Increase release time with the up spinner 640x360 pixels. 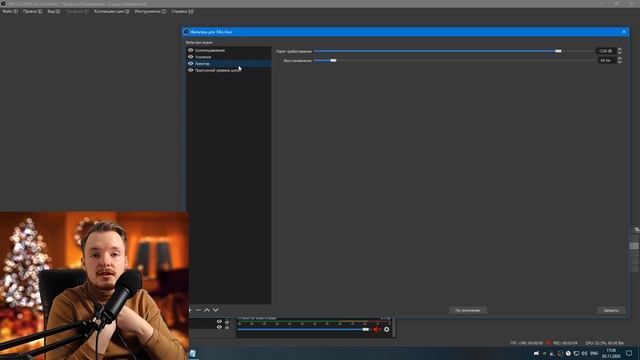click(620, 58)
